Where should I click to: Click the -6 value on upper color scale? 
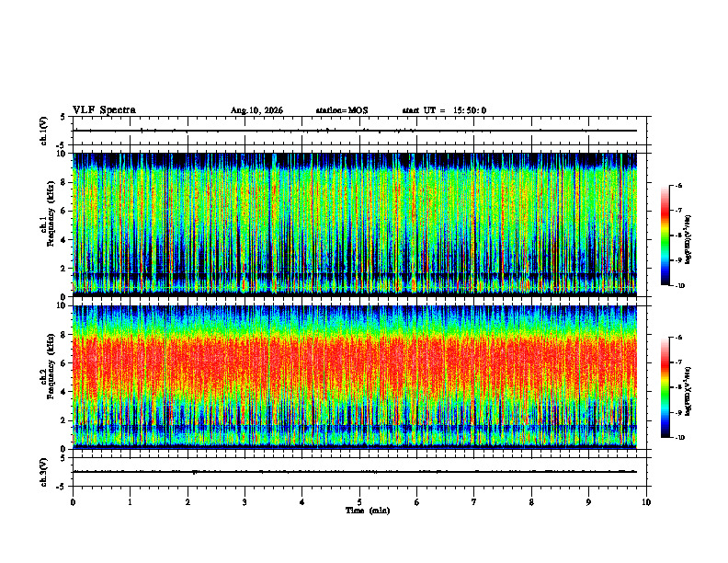coord(678,185)
